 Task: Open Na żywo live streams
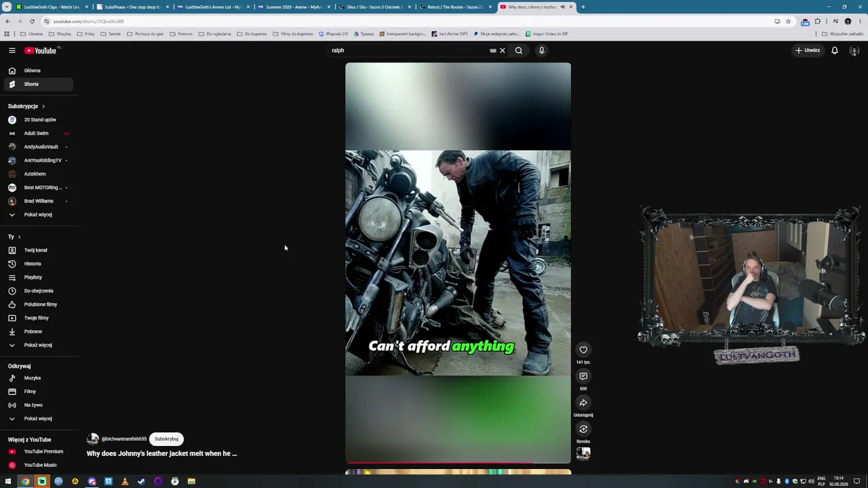37,405
